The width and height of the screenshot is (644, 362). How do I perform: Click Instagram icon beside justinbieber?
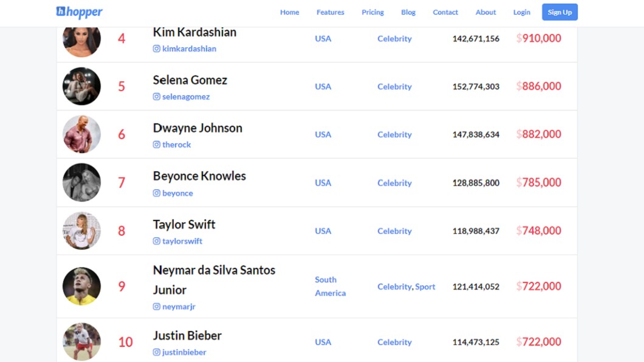(x=157, y=352)
